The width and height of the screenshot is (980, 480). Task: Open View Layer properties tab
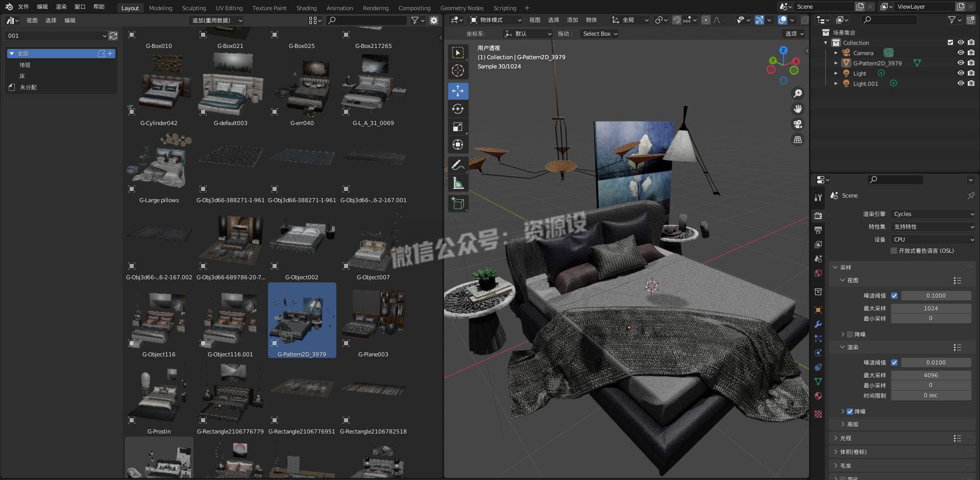click(x=818, y=245)
